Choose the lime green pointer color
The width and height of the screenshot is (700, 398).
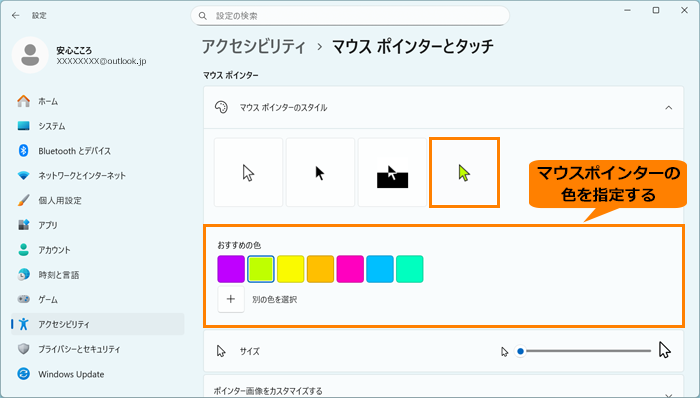(x=261, y=269)
